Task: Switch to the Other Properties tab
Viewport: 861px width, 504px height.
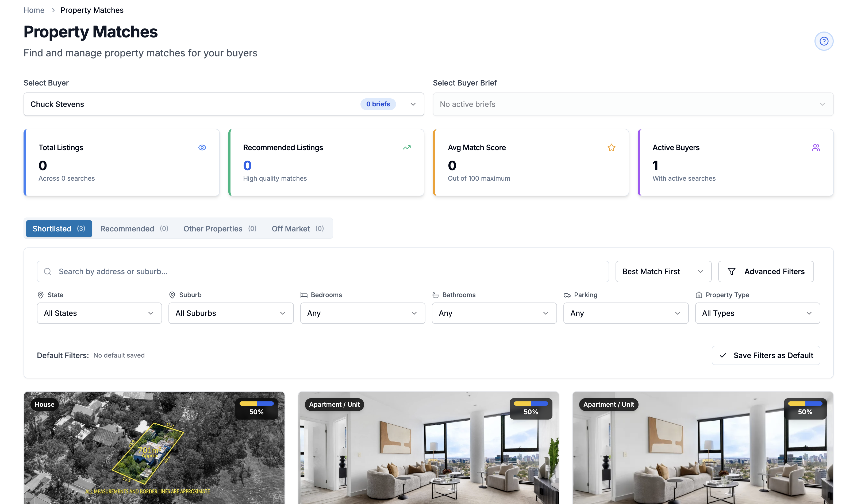Action: click(220, 229)
